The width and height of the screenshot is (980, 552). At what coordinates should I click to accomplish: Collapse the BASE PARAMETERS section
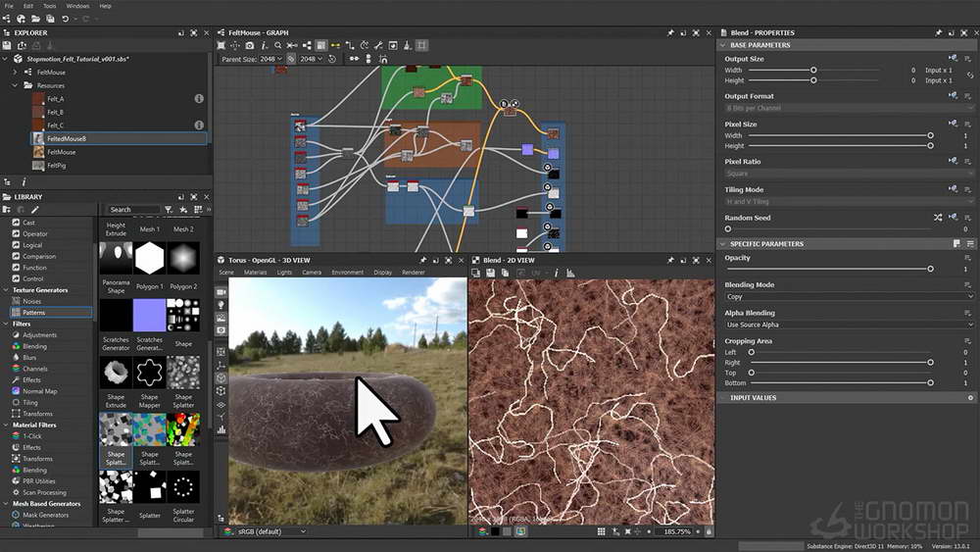pyautogui.click(x=723, y=45)
